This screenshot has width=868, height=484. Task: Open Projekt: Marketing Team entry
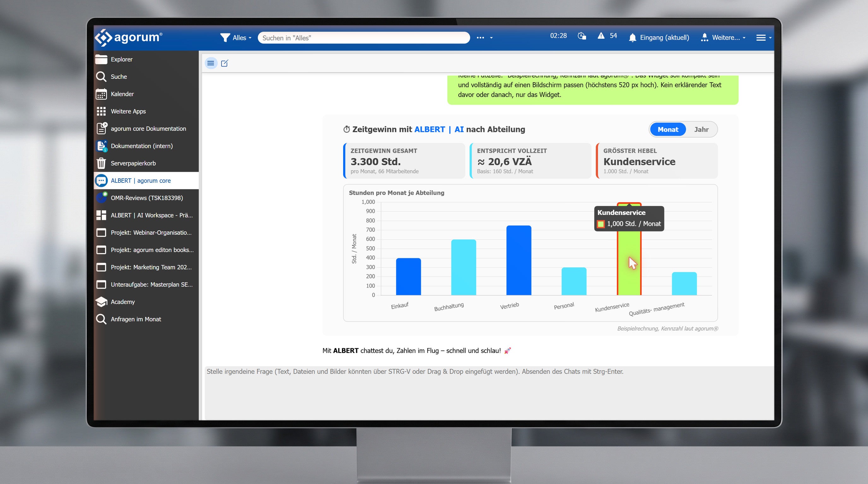146,267
